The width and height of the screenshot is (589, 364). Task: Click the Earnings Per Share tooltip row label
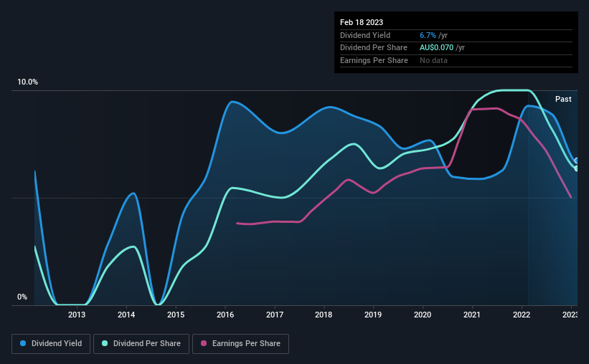pyautogui.click(x=374, y=60)
